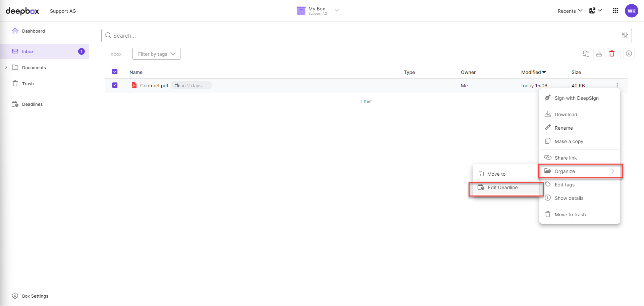Click the info circle icon near the toolbar
The width and height of the screenshot is (644, 306).
pos(629,53)
